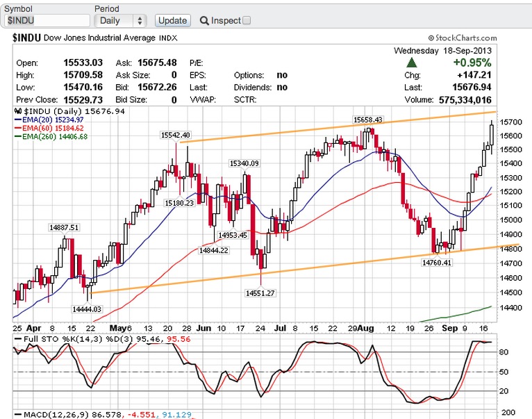Screen dimensions: 532x419
Task: Click the Sep label on the date axis
Action: pos(450,329)
